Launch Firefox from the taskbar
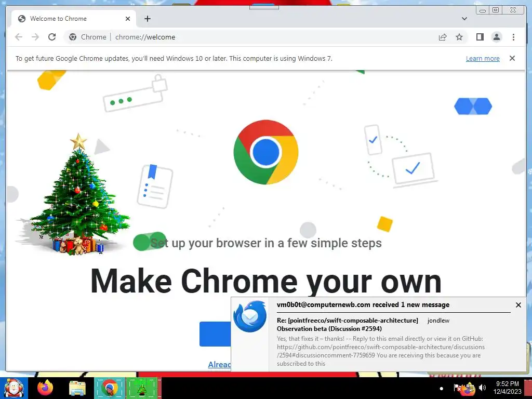Viewport: 532px width, 399px height. coord(45,388)
